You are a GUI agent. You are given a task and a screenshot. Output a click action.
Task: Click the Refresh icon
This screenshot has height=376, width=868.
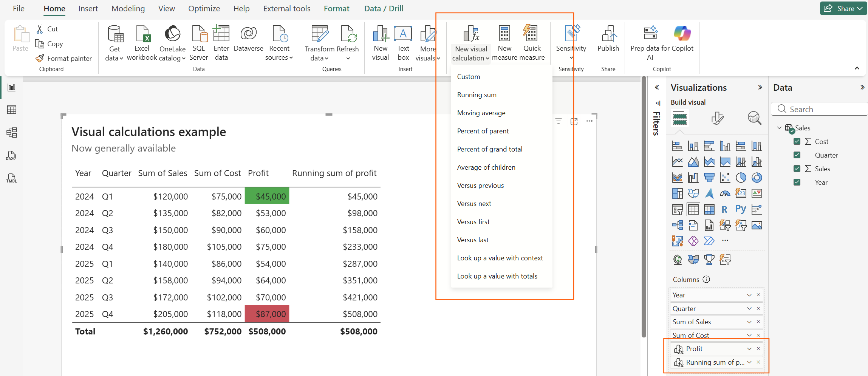348,34
